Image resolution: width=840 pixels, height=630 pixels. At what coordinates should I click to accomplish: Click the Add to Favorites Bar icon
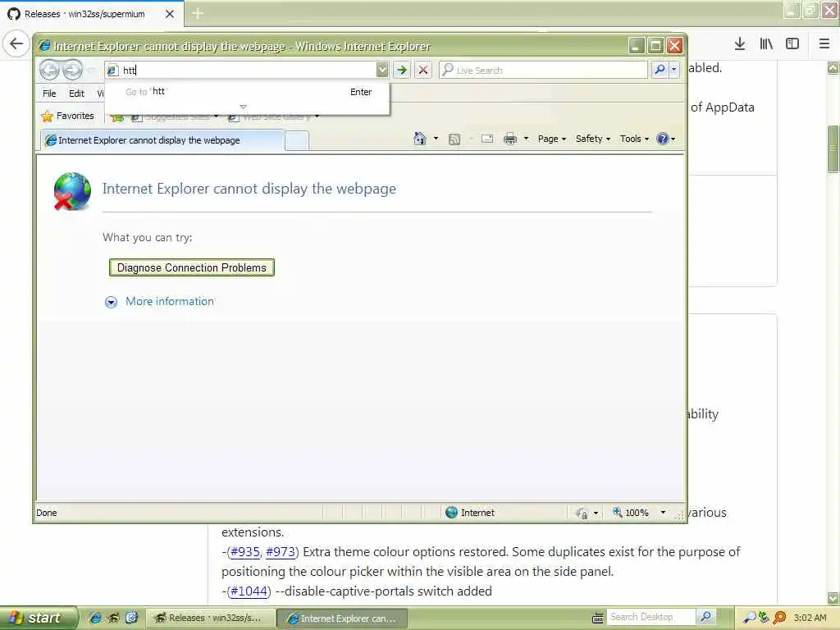point(117,116)
